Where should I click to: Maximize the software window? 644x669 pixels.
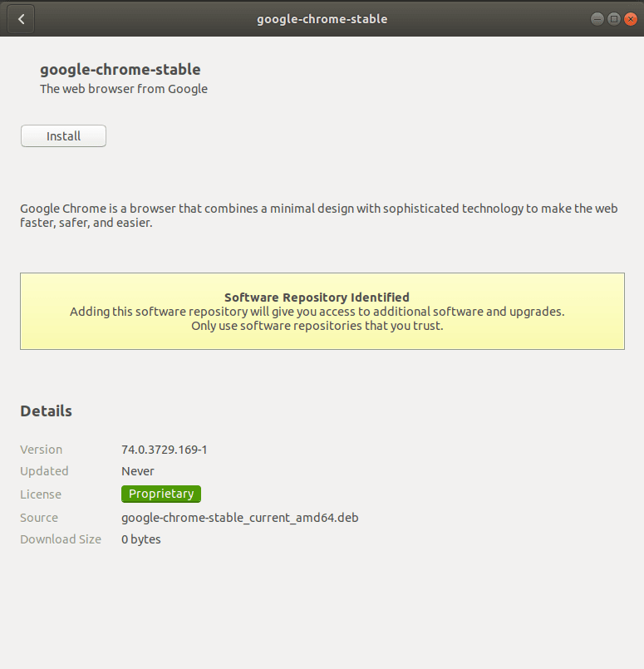[x=614, y=19]
